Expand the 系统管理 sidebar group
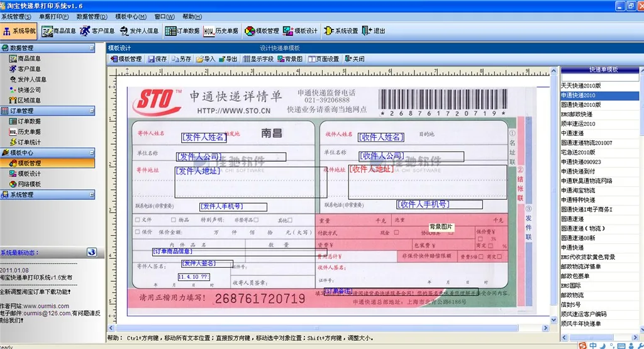Image resolution: width=644 pixels, height=349 pixels. [x=92, y=194]
